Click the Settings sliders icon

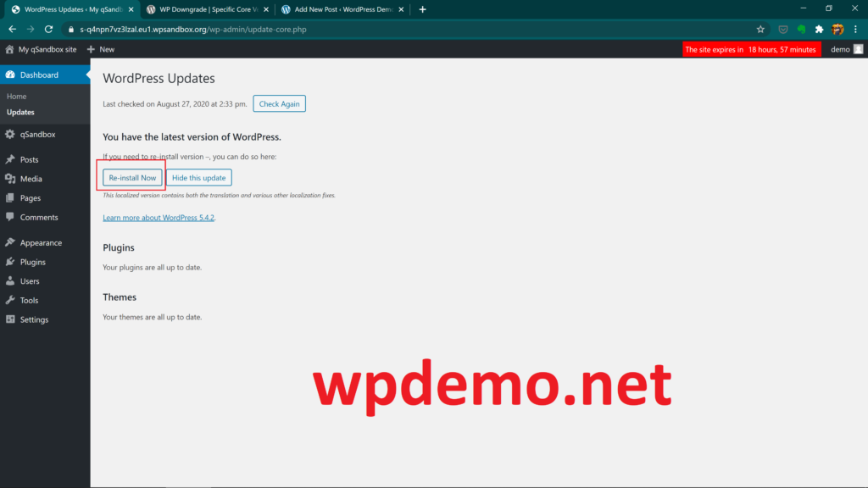10,319
